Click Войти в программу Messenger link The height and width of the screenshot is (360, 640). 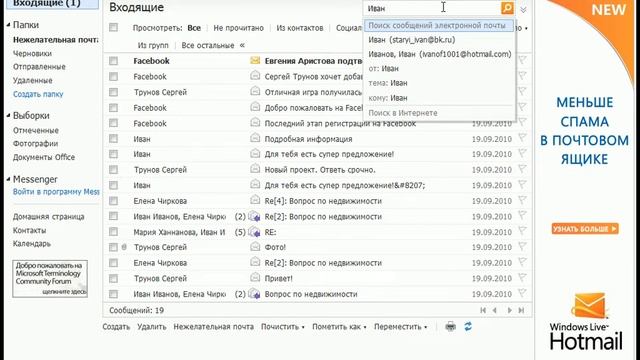56,191
